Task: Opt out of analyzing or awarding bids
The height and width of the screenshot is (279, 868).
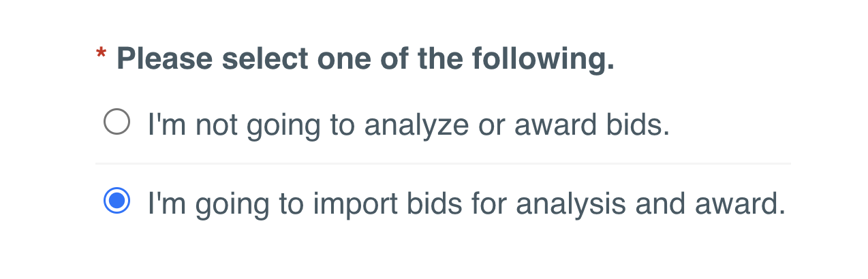Action: click(x=117, y=123)
